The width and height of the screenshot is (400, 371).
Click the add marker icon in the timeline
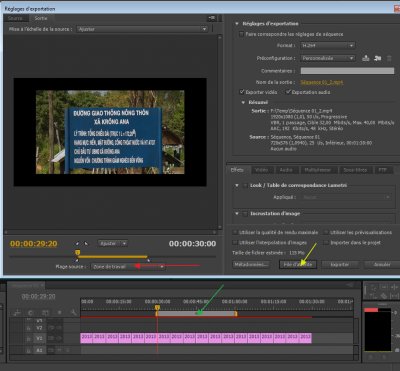pyautogui.click(x=60, y=313)
